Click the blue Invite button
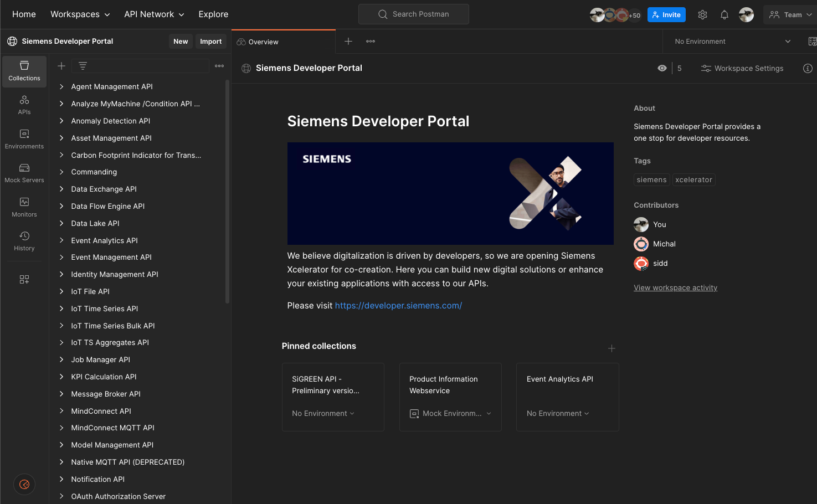The image size is (817, 504). pyautogui.click(x=666, y=15)
